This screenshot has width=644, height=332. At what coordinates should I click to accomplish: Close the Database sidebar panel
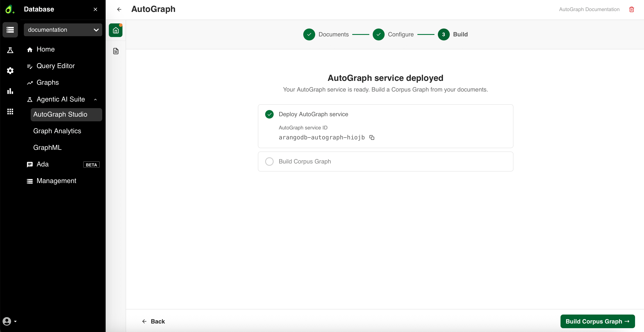[x=95, y=9]
